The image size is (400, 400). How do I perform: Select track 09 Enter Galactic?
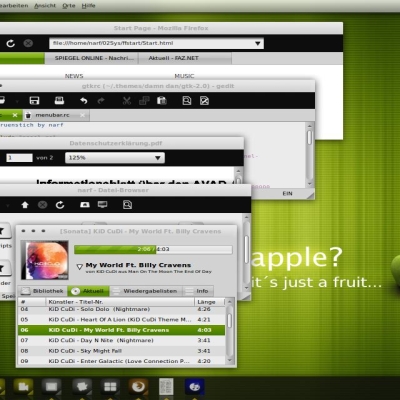point(122,361)
